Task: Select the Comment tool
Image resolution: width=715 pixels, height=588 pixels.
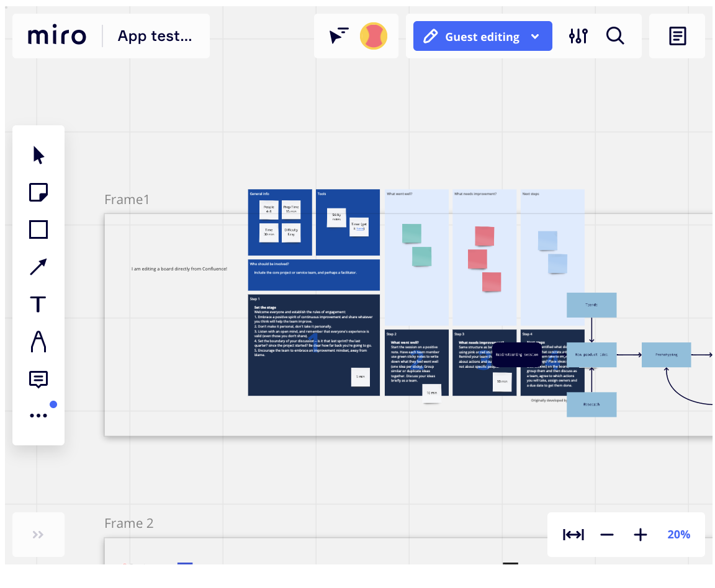Action: point(38,379)
